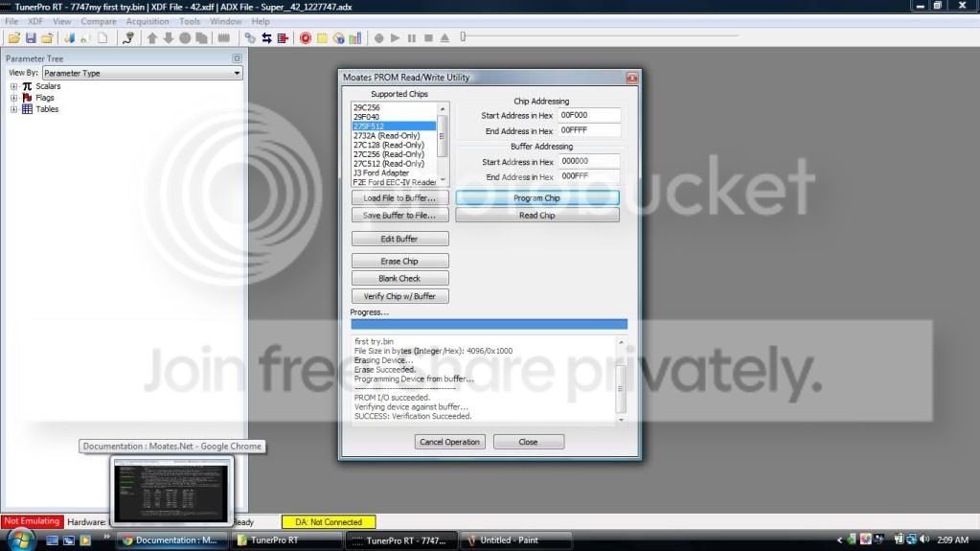Open the Tools menu
The image size is (980, 551).
[190, 21]
